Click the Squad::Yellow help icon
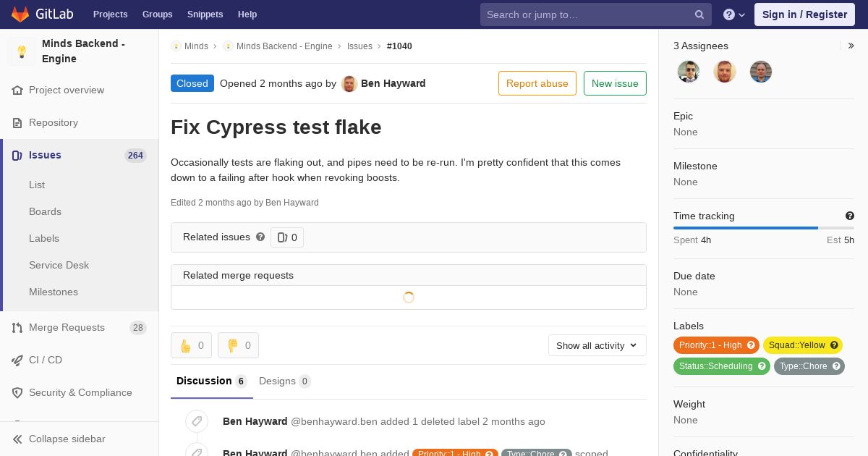 coord(835,345)
